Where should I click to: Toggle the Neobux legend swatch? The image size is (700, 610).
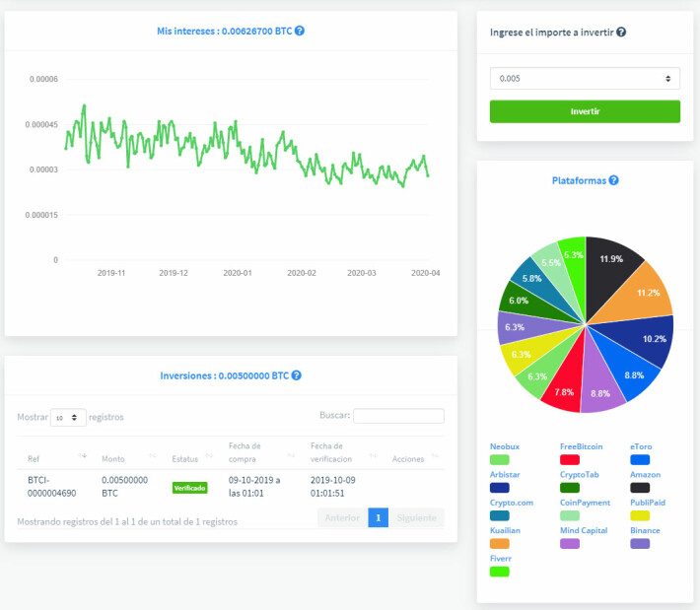click(500, 459)
